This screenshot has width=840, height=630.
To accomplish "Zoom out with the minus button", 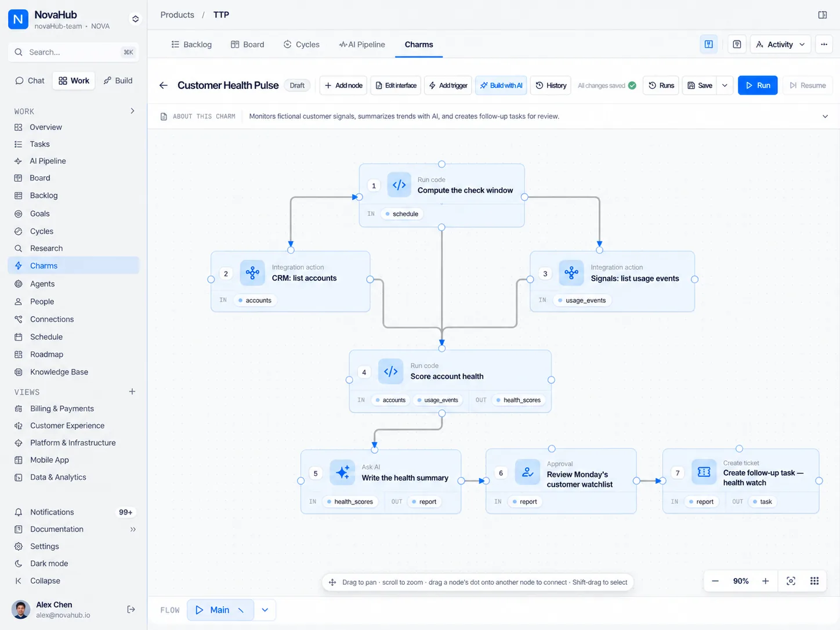I will pyautogui.click(x=715, y=581).
